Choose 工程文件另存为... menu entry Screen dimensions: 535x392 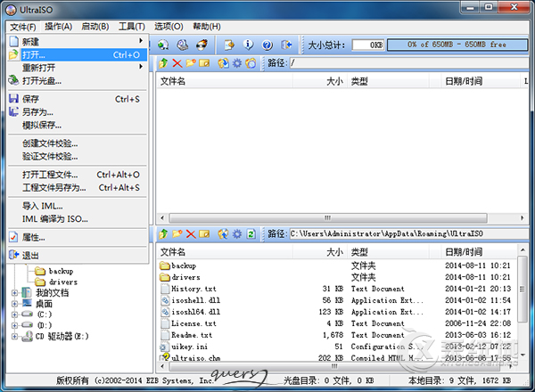click(x=78, y=188)
